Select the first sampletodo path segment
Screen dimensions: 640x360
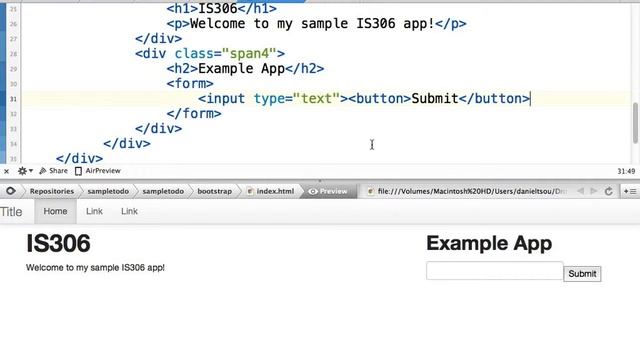click(108, 191)
